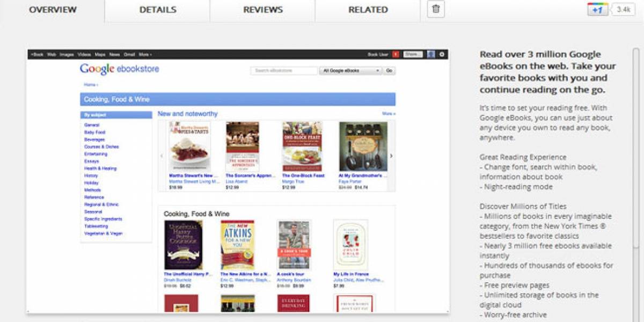Open Seasonal subject
Screen dimensions: 644x322
coord(93,212)
